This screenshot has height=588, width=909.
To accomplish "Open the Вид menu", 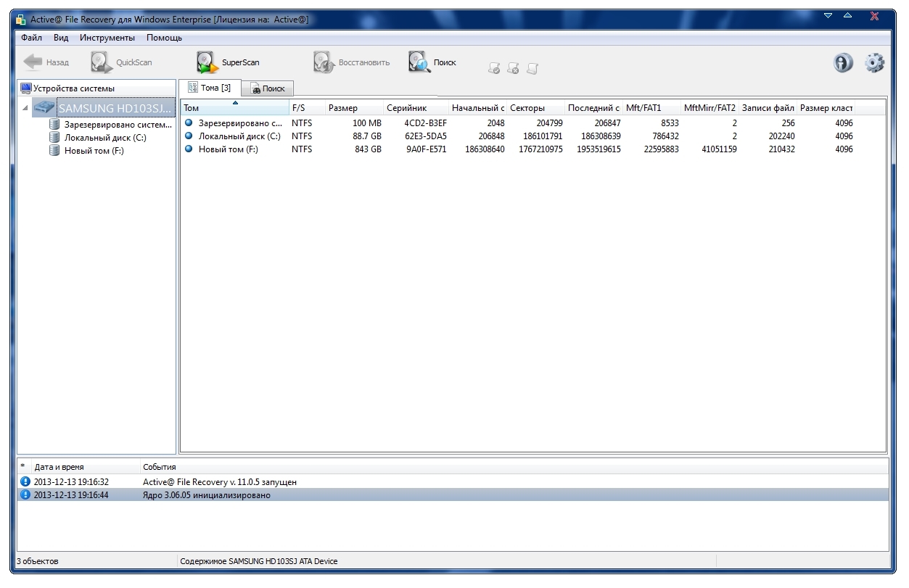I will point(61,38).
